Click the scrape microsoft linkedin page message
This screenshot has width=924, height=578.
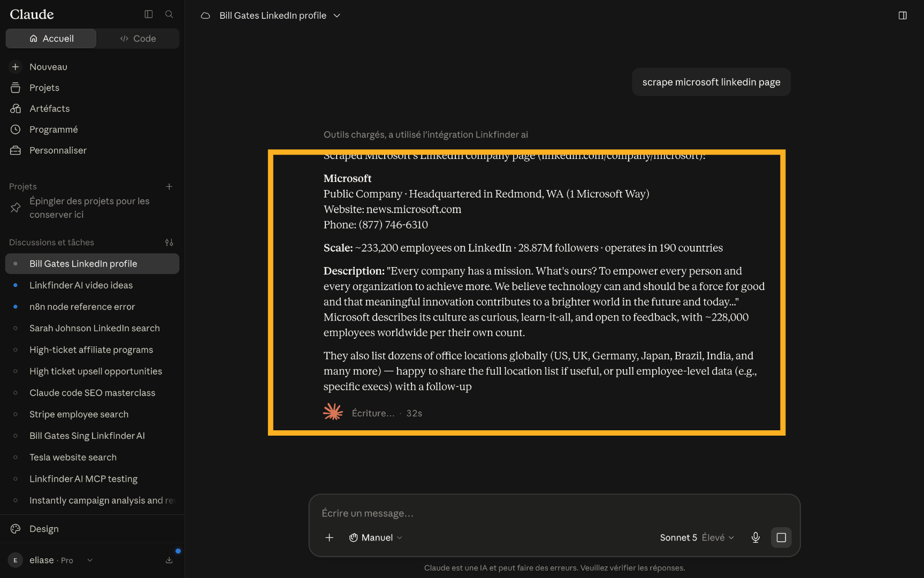coord(711,82)
